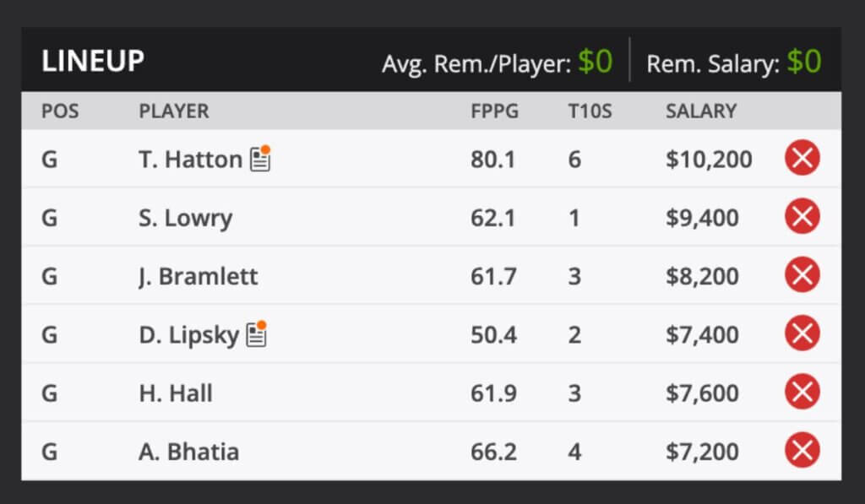Open the Rem. Salary $0 value
Viewport: 865px width, 504px height.
pos(802,60)
